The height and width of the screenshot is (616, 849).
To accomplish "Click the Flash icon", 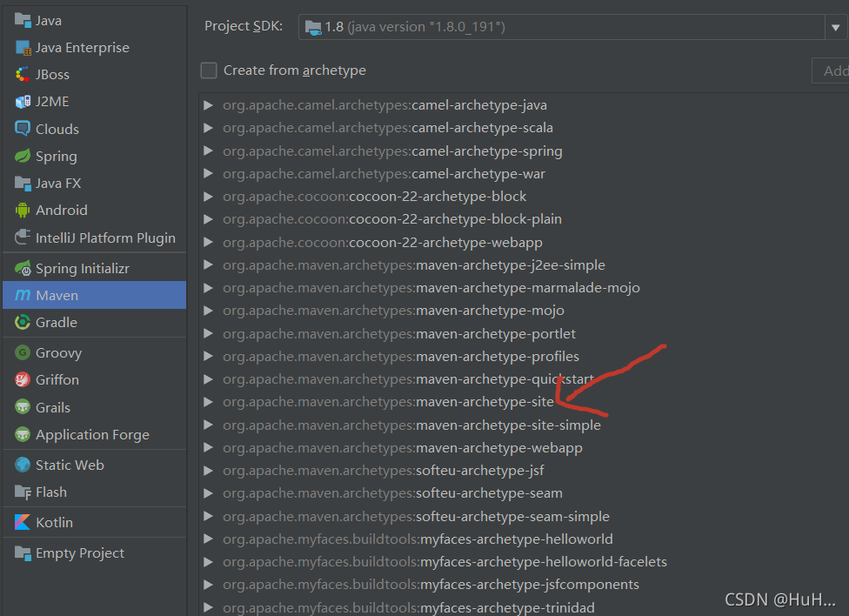I will click(23, 492).
